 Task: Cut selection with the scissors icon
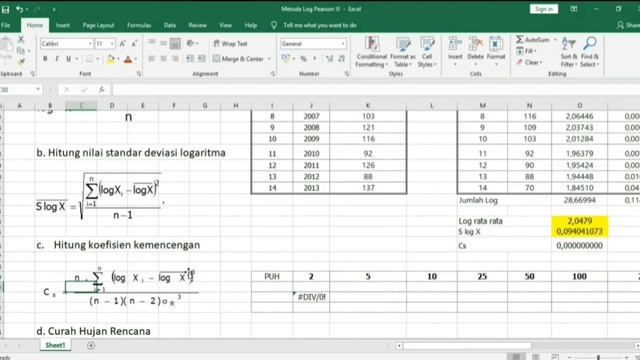tap(21, 39)
